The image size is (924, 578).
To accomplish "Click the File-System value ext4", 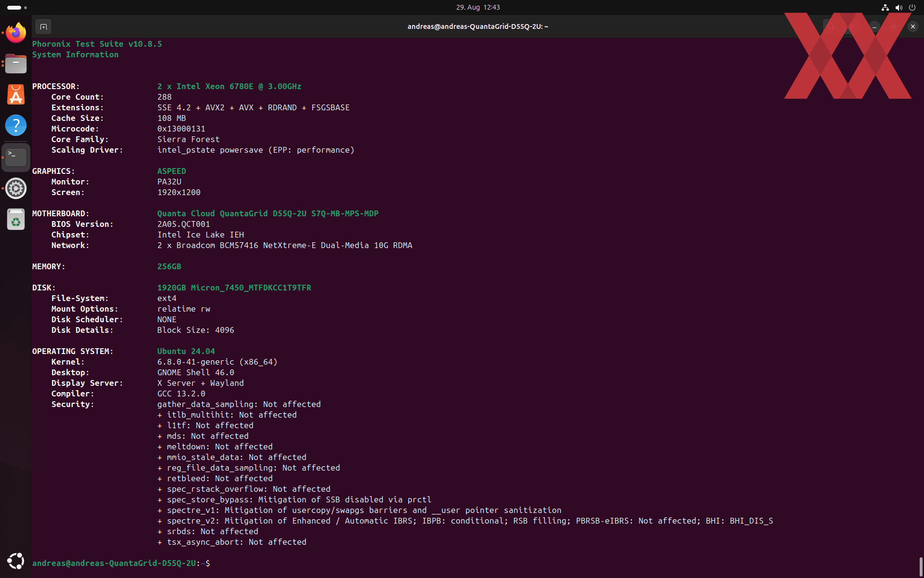I will pyautogui.click(x=167, y=298).
